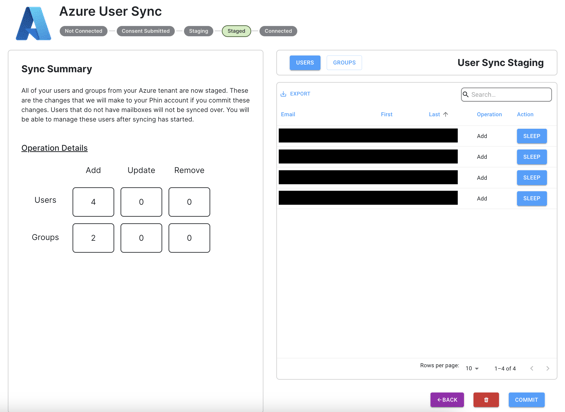The height and width of the screenshot is (412, 565).
Task: Focus the Search input field
Action: 506,94
